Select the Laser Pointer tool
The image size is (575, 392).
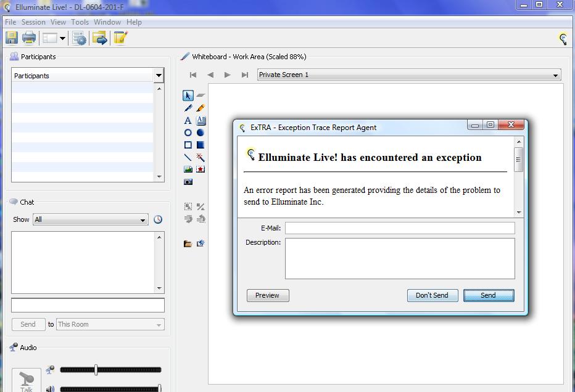pyautogui.click(x=201, y=158)
